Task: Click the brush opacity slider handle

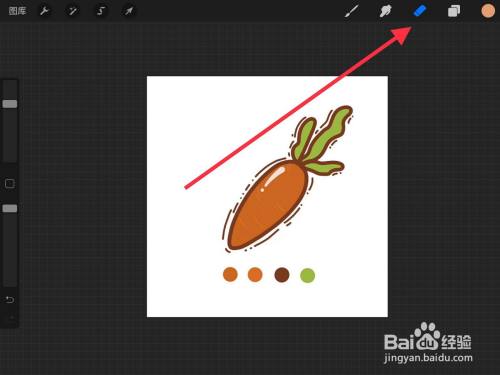Action: tap(10, 208)
